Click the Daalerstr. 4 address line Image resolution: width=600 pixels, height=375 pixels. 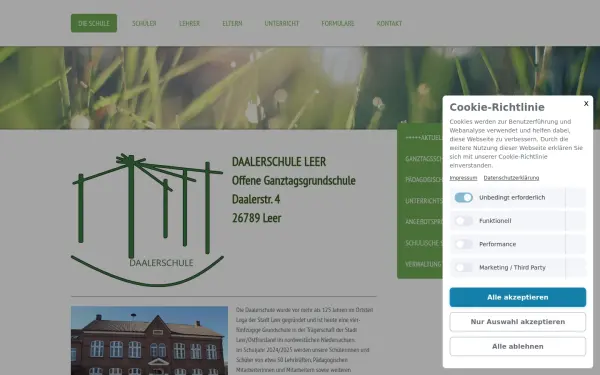(x=256, y=199)
